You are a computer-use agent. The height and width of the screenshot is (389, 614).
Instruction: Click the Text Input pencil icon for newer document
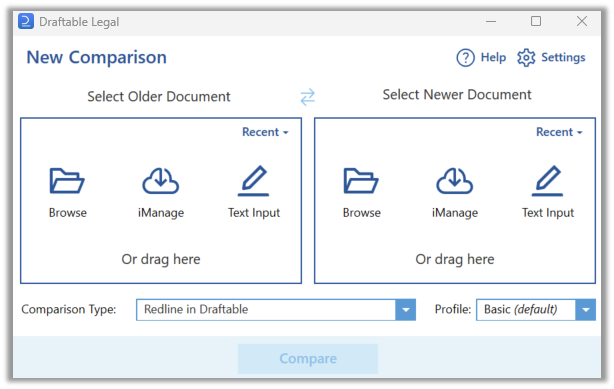click(x=547, y=181)
